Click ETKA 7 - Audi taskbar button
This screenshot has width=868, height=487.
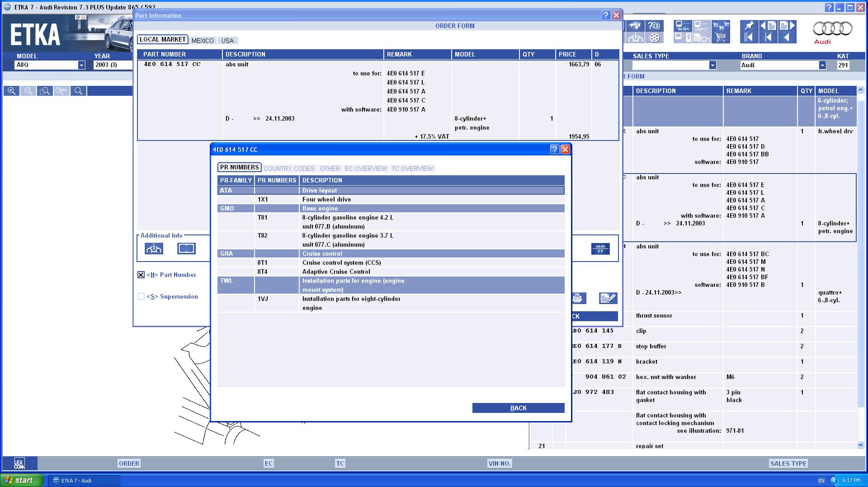click(x=84, y=481)
